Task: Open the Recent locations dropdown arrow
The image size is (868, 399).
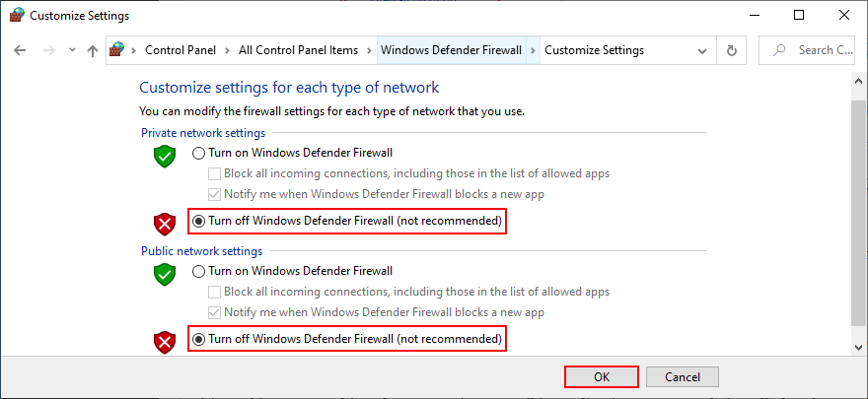Action: point(70,50)
